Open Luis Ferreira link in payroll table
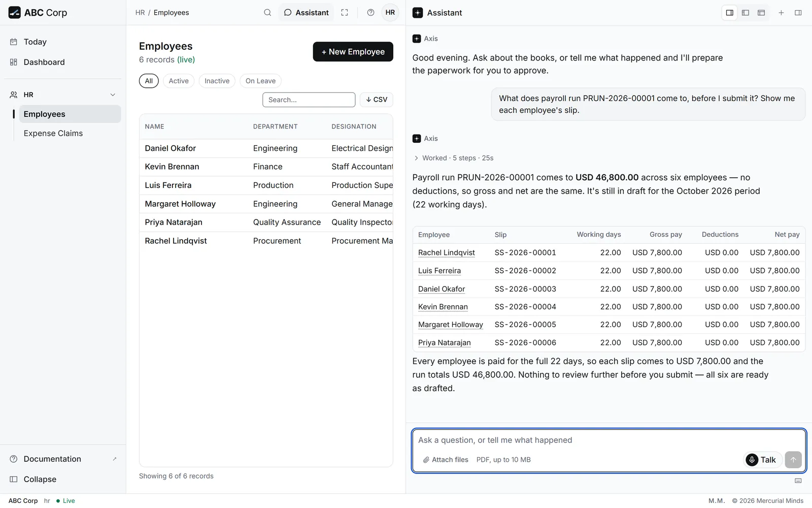This screenshot has width=812, height=508. pyautogui.click(x=439, y=271)
